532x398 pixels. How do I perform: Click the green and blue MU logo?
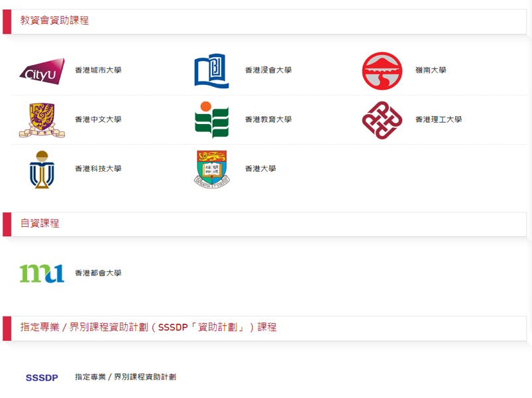pos(42,273)
